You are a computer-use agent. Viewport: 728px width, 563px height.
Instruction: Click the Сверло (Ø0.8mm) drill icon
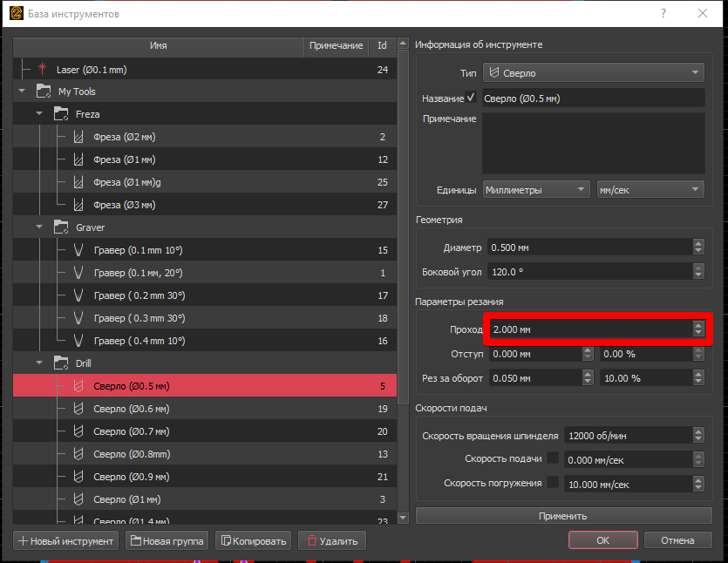click(x=78, y=454)
